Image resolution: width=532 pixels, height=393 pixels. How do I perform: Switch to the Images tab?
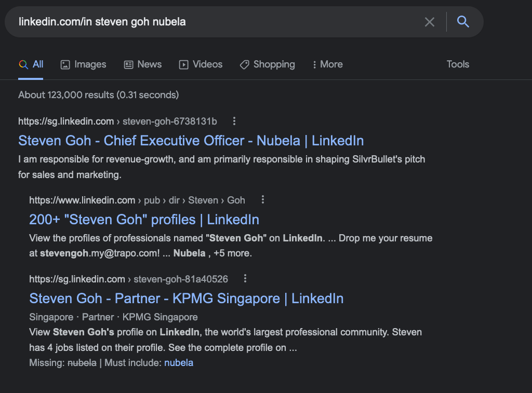point(83,64)
